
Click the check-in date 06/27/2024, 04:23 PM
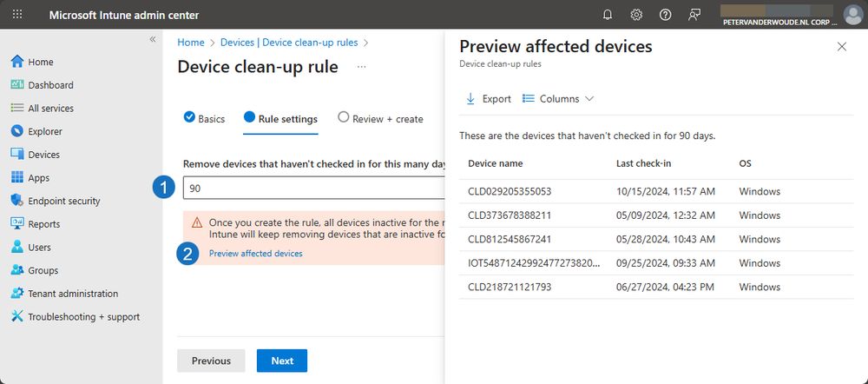[665, 287]
